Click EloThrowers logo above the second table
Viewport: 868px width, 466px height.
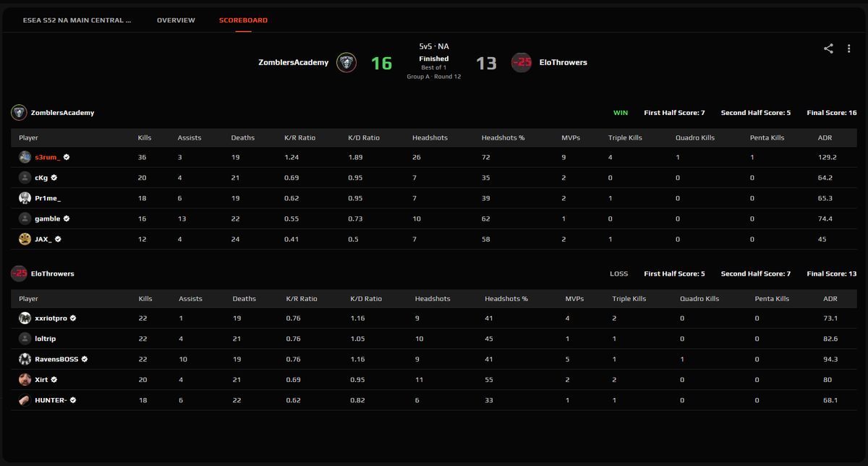click(20, 274)
